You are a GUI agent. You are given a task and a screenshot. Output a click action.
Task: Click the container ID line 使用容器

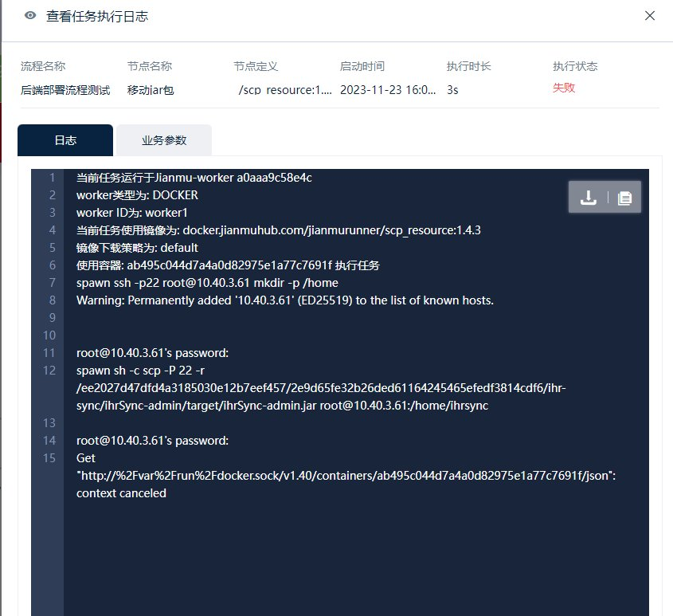point(228,265)
